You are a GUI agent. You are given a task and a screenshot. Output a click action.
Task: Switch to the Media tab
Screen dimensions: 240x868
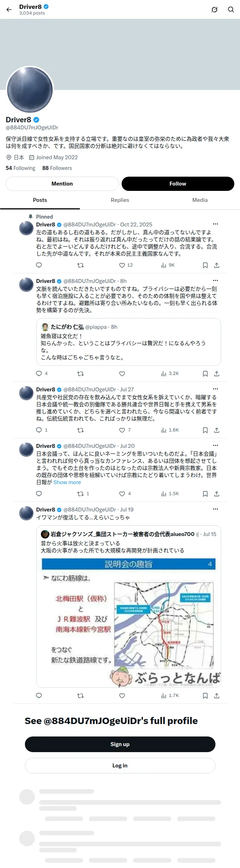(200, 200)
